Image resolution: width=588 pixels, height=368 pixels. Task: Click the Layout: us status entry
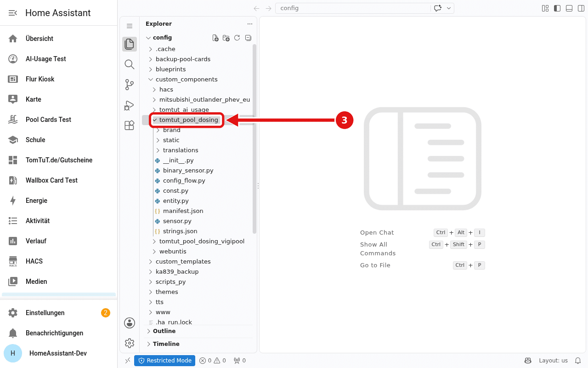pyautogui.click(x=553, y=361)
